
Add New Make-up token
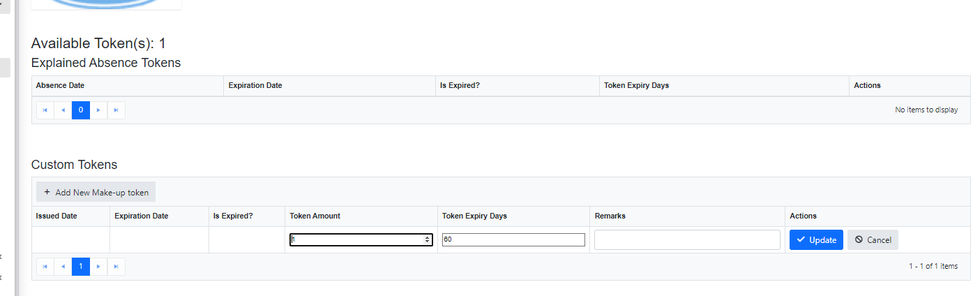click(x=96, y=192)
